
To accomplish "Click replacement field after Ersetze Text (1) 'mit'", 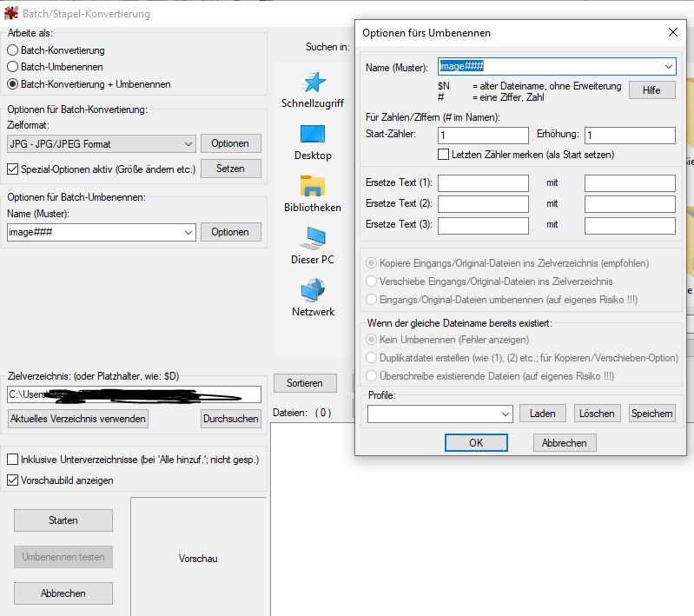I will coord(630,183).
